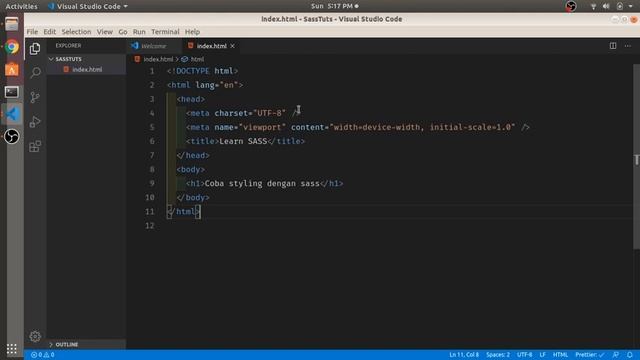Open the Visual Studio Code app menu dropdown
Screen dimensions: 640x360
[88, 6]
